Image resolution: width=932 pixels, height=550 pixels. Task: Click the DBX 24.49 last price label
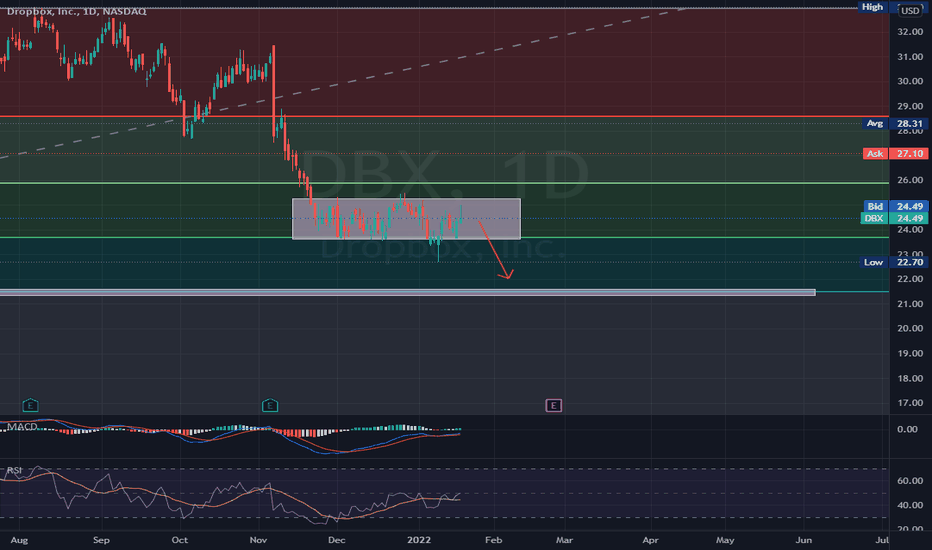(894, 218)
